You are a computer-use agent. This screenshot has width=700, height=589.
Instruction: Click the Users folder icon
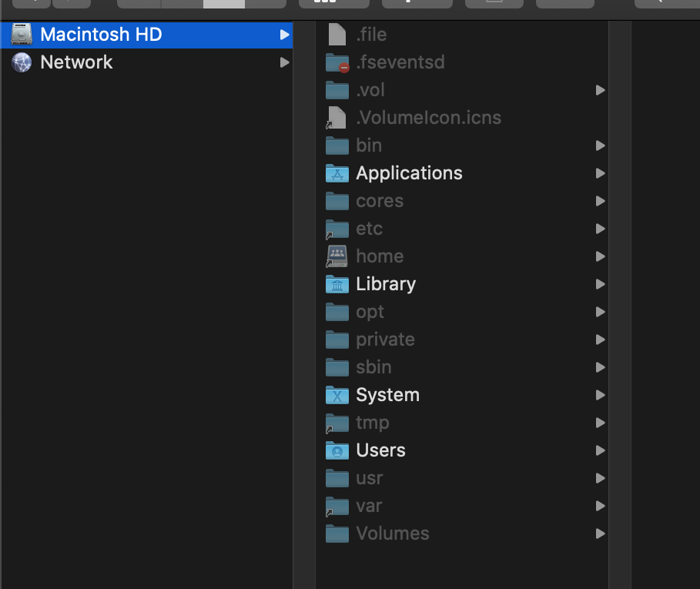337,450
